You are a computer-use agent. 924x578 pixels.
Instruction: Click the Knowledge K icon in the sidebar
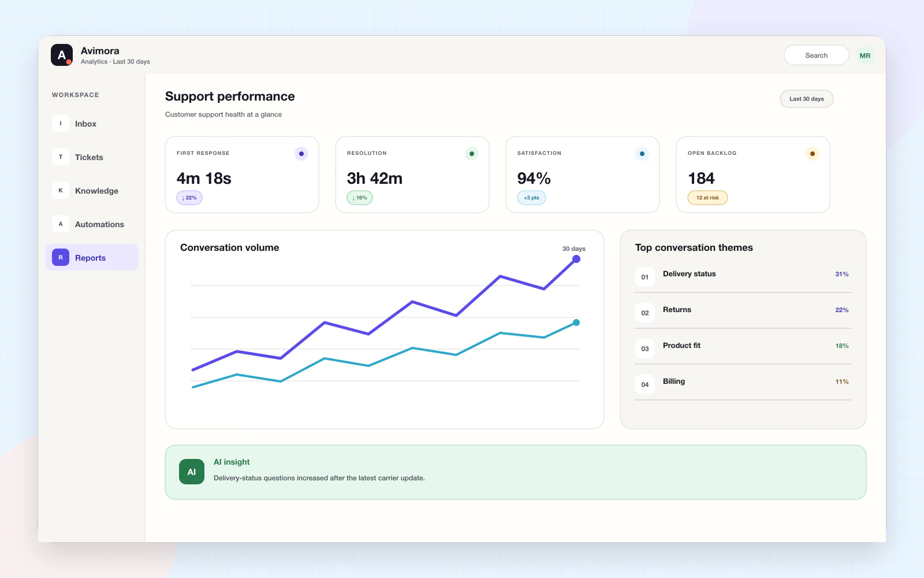pyautogui.click(x=61, y=190)
